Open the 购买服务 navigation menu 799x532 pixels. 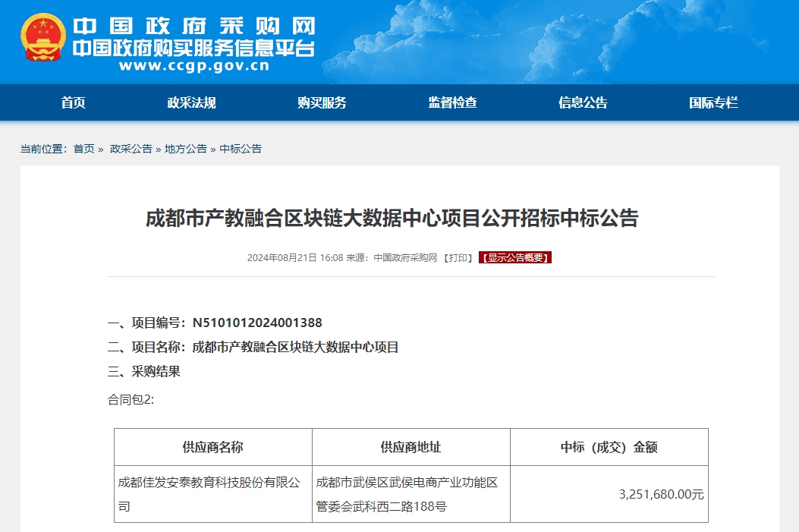[321, 102]
